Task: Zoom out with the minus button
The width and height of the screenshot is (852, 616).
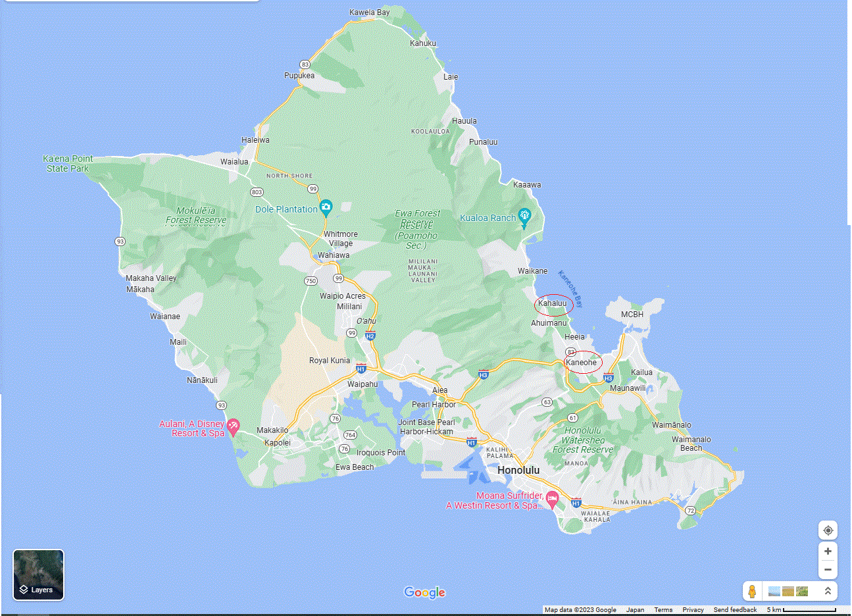Action: click(x=828, y=570)
